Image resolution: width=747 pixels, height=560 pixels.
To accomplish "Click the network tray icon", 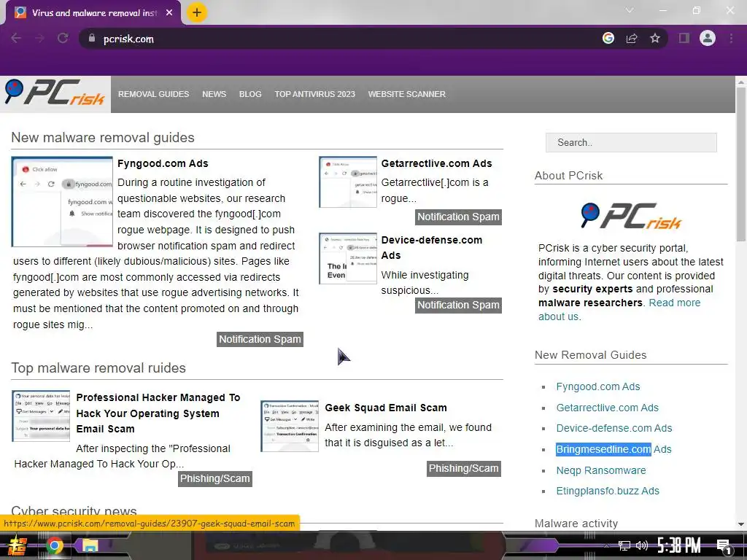I will pyautogui.click(x=624, y=545).
